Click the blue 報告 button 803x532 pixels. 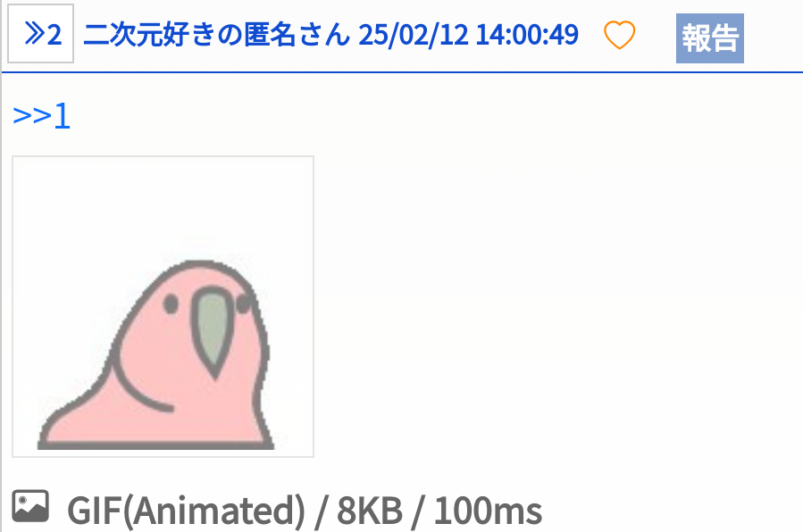[710, 38]
